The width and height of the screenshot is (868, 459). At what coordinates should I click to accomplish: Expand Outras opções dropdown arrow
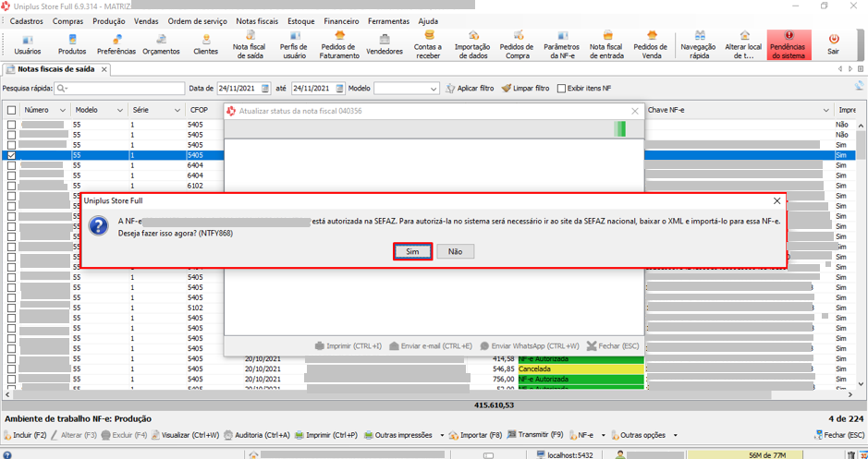(x=676, y=435)
